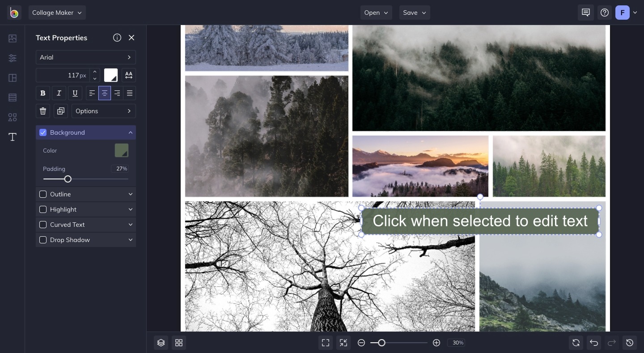Toggle Italic text style

point(59,93)
